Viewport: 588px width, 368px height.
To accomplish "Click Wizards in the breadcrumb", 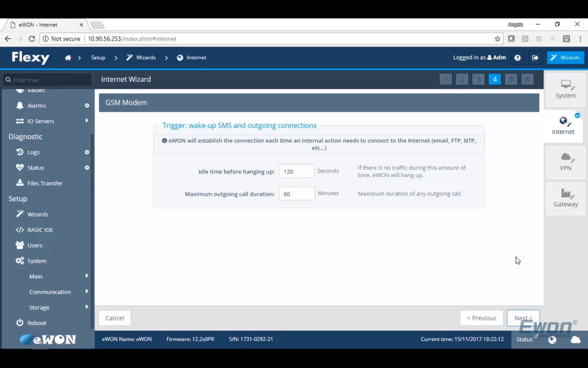I will 141,58.
